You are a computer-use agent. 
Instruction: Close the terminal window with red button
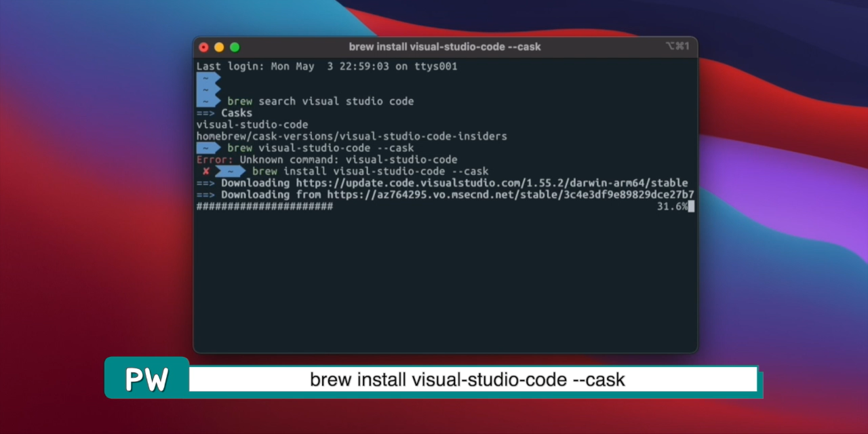pos(203,47)
